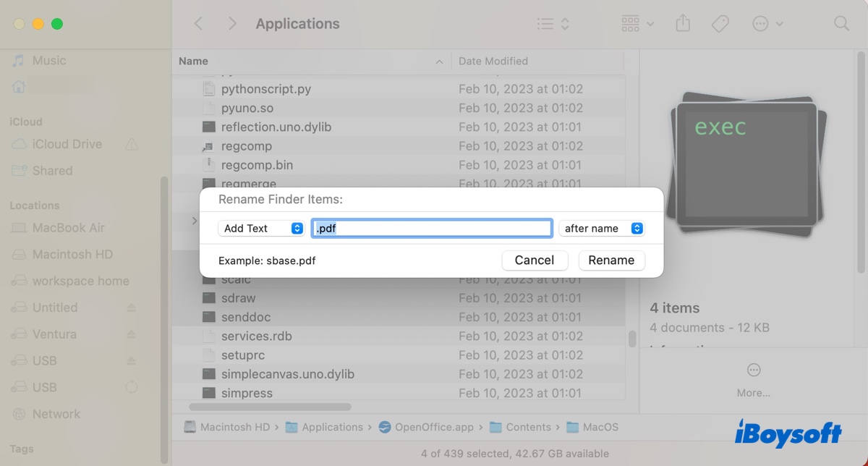Eject the Ventura volume

(x=131, y=334)
